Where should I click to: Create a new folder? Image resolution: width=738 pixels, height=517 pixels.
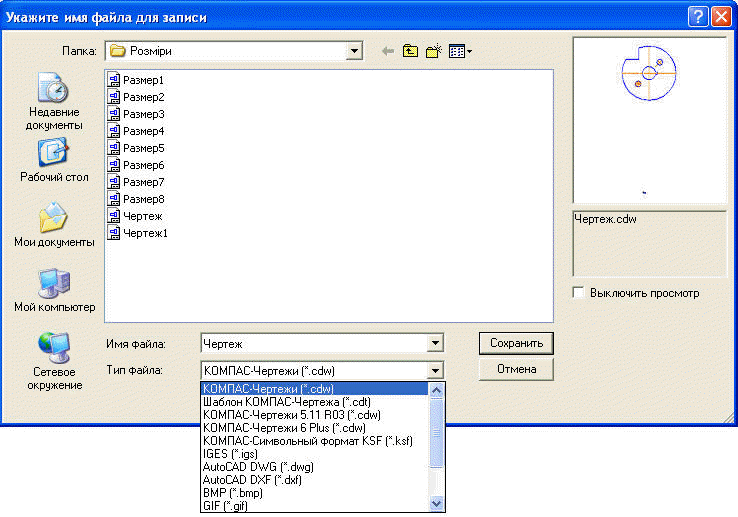pyautogui.click(x=433, y=51)
